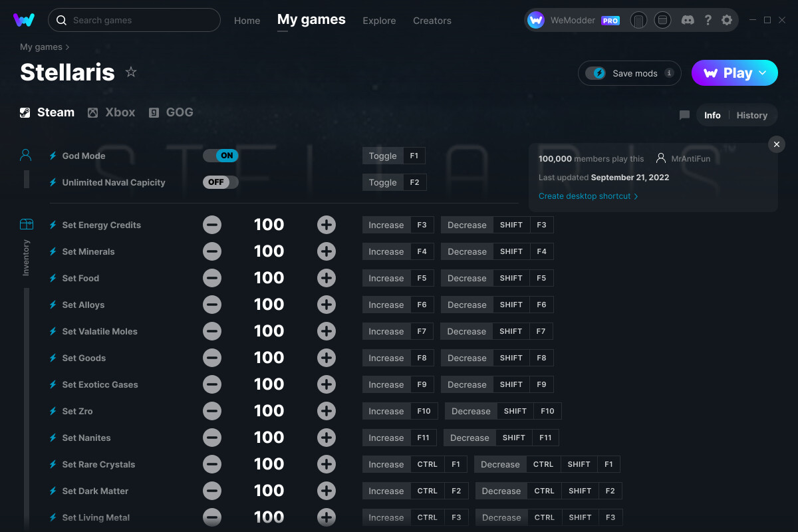
Task: Click the Set Alloys value 100
Action: tap(269, 305)
